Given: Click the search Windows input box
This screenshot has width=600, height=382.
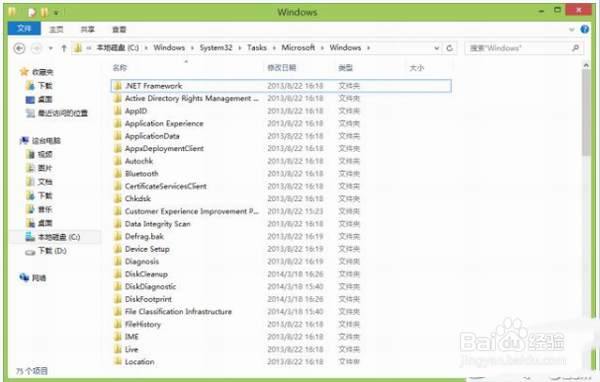Looking at the screenshot, I should (x=523, y=48).
